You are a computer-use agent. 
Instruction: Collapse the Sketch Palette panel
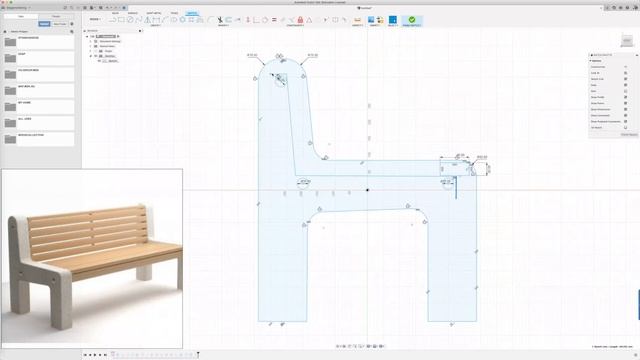click(637, 55)
